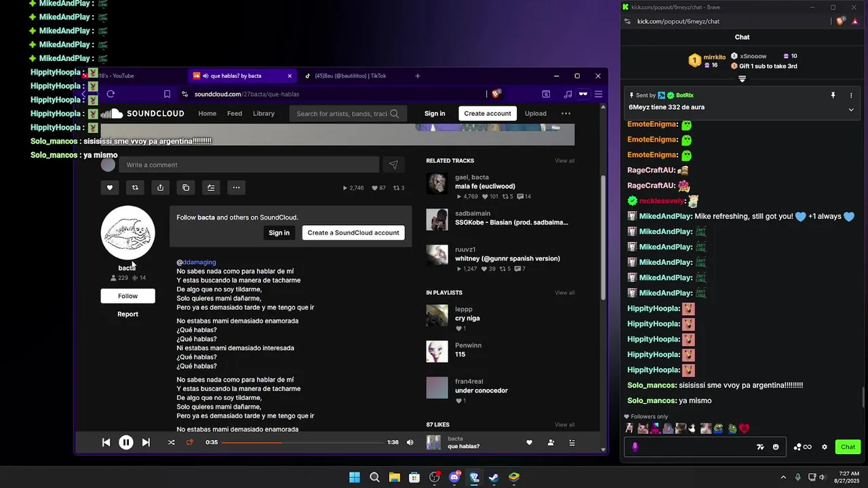
Task: View all related tracks
Action: (565, 161)
